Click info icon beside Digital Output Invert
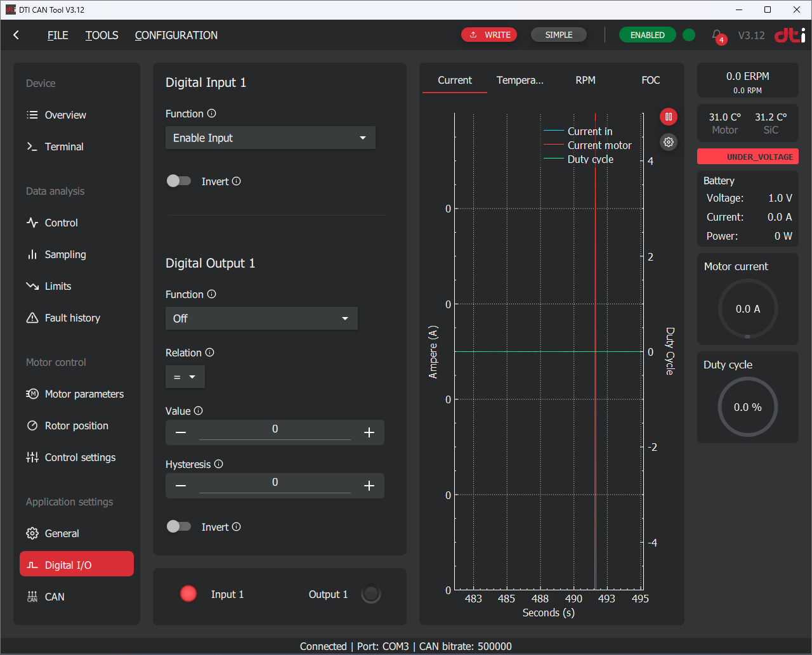The height and width of the screenshot is (655, 812). [237, 527]
